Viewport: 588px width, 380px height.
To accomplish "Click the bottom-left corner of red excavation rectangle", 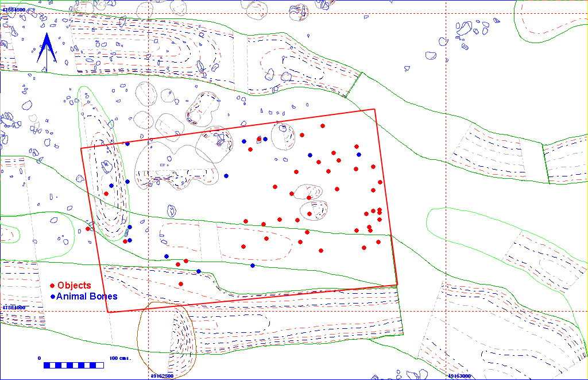I will point(108,312).
